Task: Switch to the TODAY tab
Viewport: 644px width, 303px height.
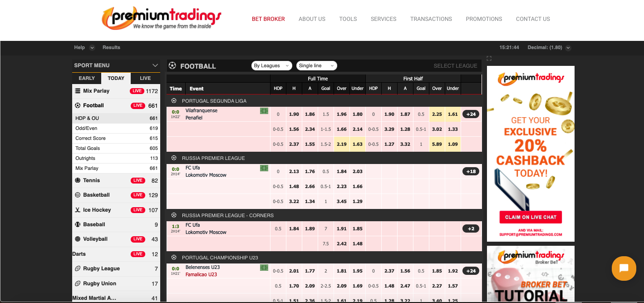Action: click(116, 78)
